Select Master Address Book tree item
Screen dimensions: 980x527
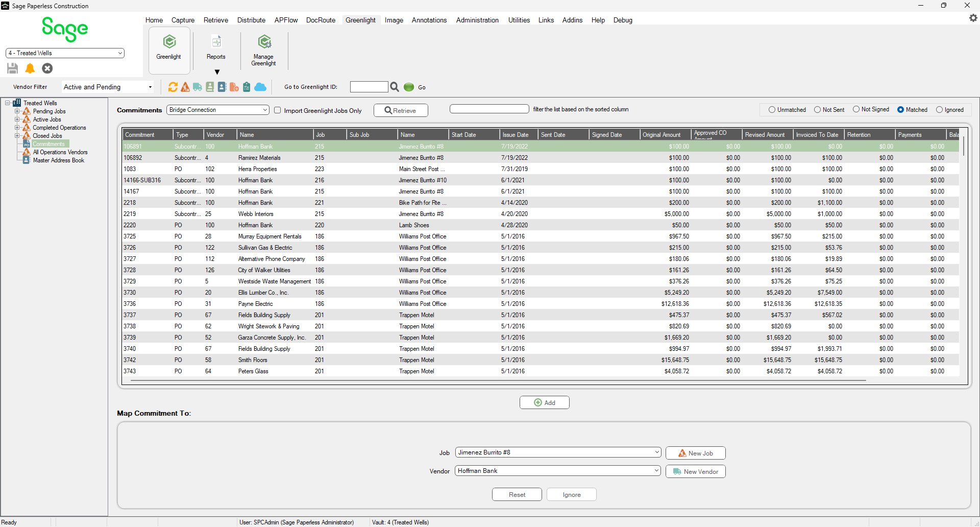pos(59,160)
